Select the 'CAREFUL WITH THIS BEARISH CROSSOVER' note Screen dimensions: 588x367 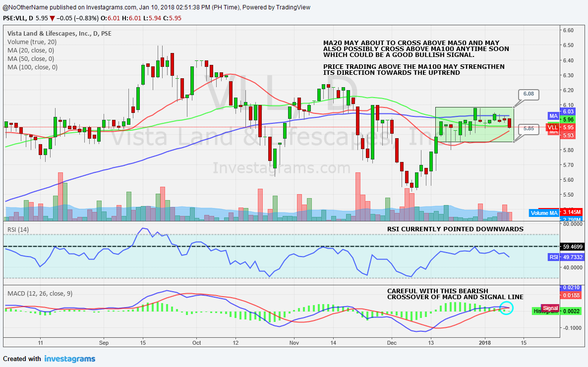(x=455, y=294)
